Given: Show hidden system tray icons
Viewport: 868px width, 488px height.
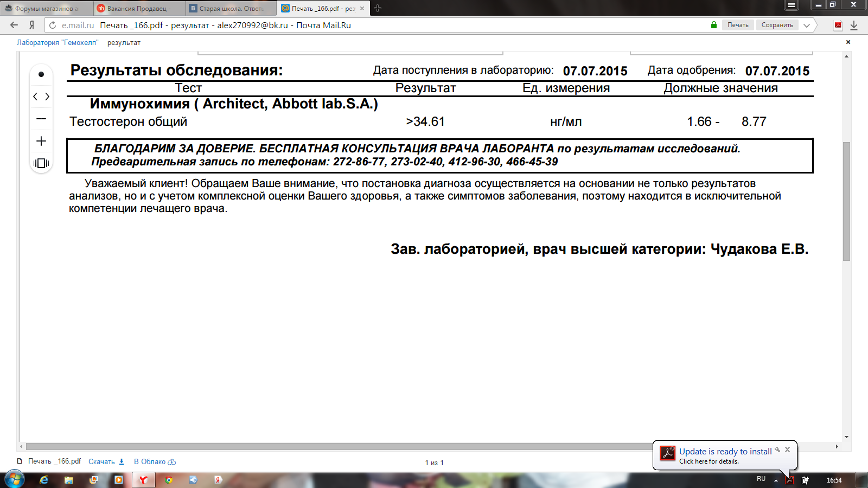Looking at the screenshot, I should pos(776,480).
